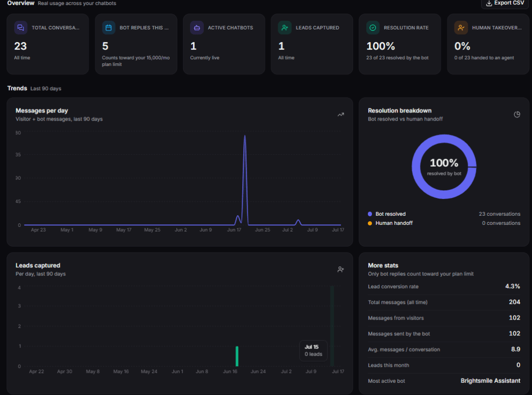532x395 pixels.
Task: Click the '100%' resolution rate card value
Action: (x=381, y=46)
